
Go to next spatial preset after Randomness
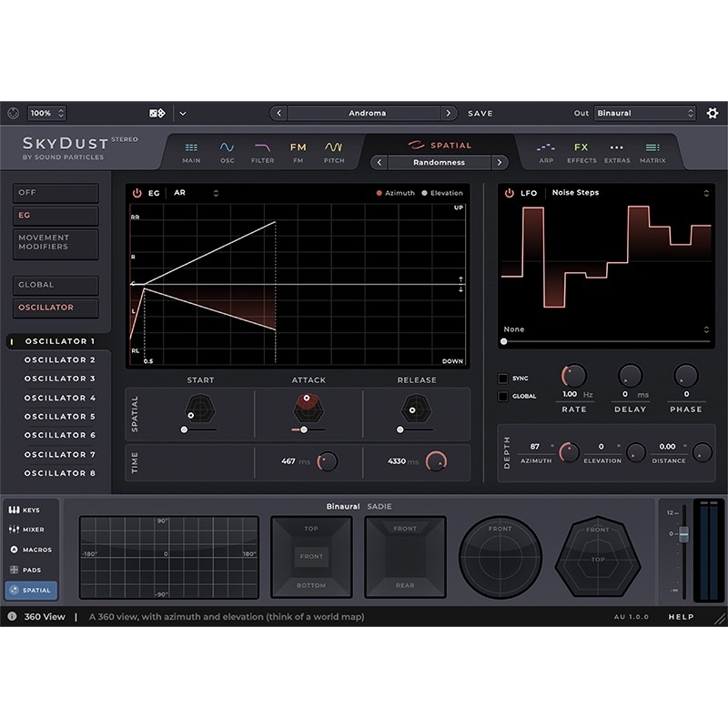(499, 163)
